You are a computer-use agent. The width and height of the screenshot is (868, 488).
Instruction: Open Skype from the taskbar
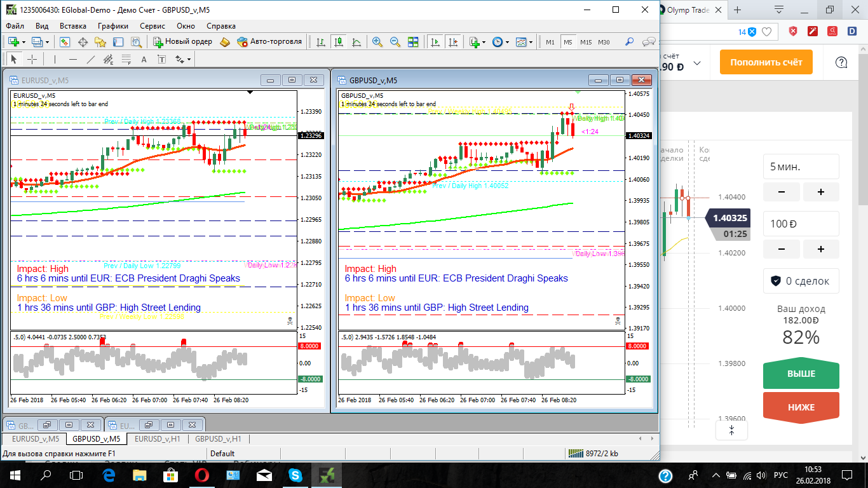(295, 475)
